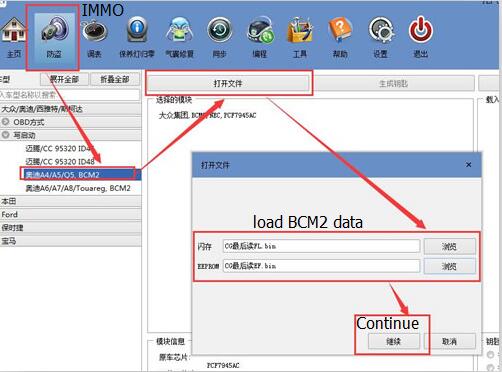Image resolution: width=502 pixels, height=372 pixels.
Task: Click the 展开全部 expand all button
Action: click(64, 79)
